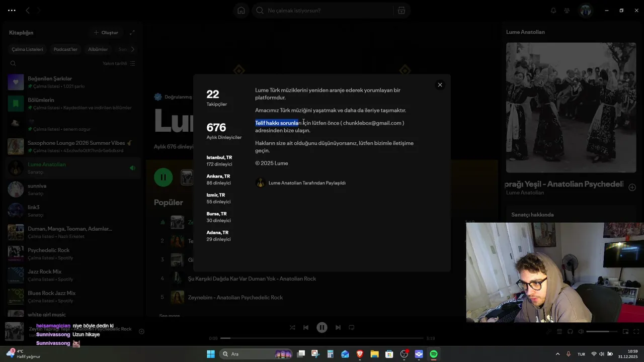This screenshot has height=362, width=644.
Task: Open sunniva artist in library
Action: (x=72, y=189)
